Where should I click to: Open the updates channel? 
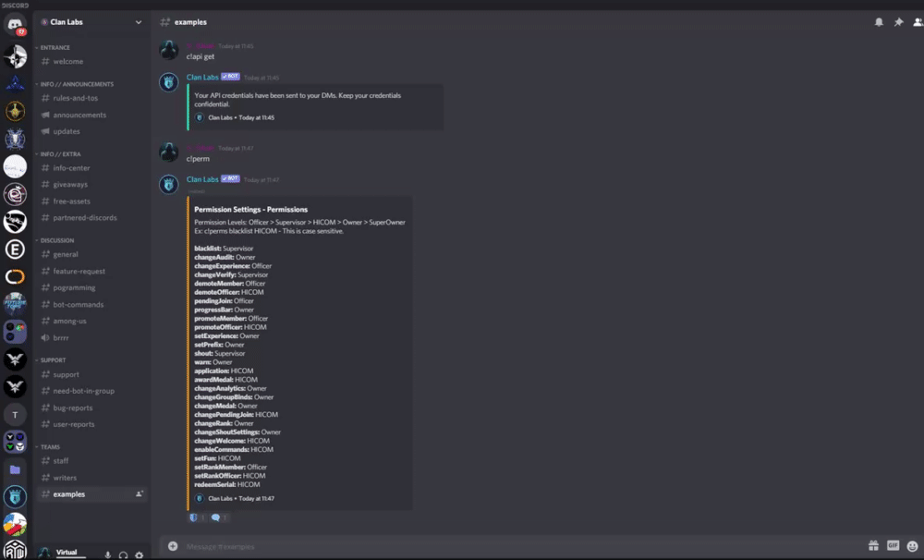[x=91, y=131]
